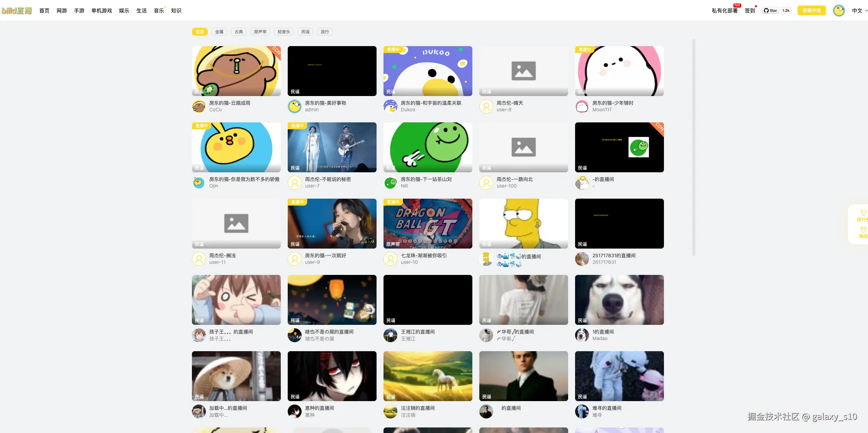Click CoCo's streamer avatar
This screenshot has height=433, width=868.
[x=199, y=106]
